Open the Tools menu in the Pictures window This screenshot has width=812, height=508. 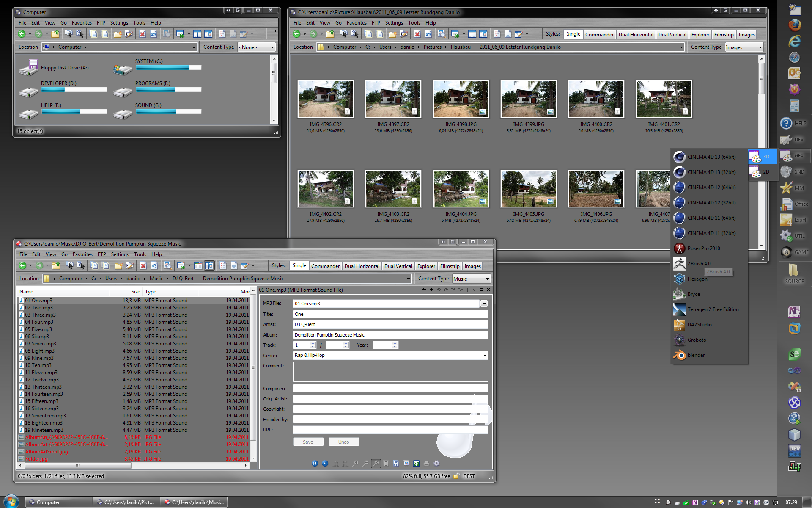[414, 23]
